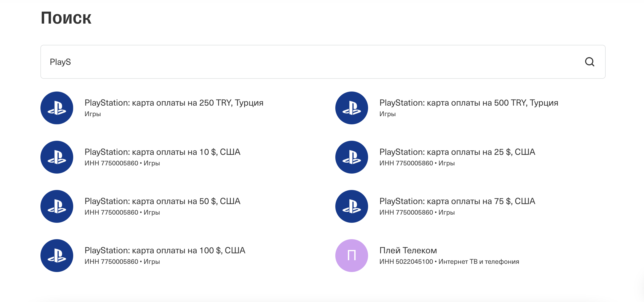This screenshot has height=302, width=644.
Task: Click PlayStation icon for 100 $ card
Action: (57, 256)
